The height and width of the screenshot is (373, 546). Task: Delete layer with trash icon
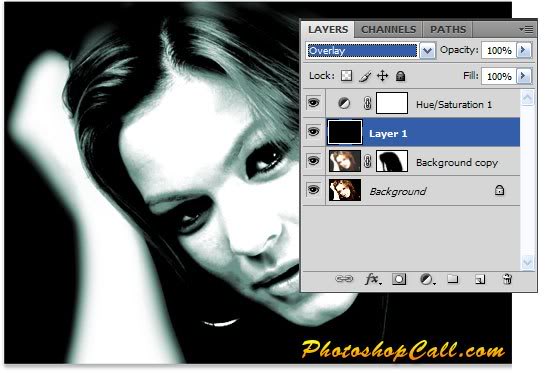[x=507, y=279]
